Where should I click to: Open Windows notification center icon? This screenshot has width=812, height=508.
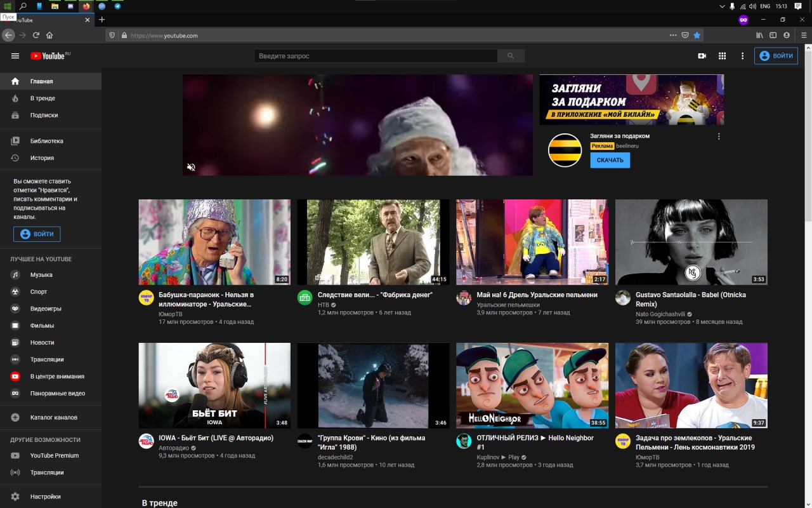[798, 6]
